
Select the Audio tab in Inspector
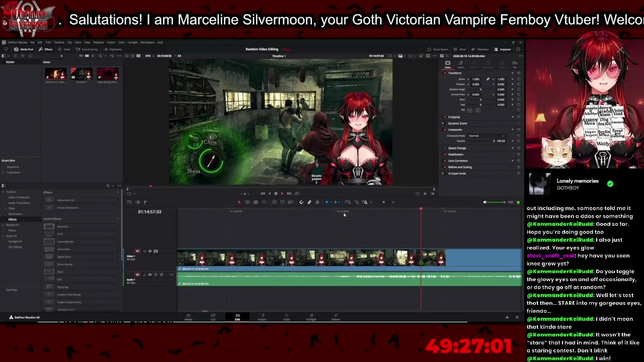pyautogui.click(x=461, y=64)
